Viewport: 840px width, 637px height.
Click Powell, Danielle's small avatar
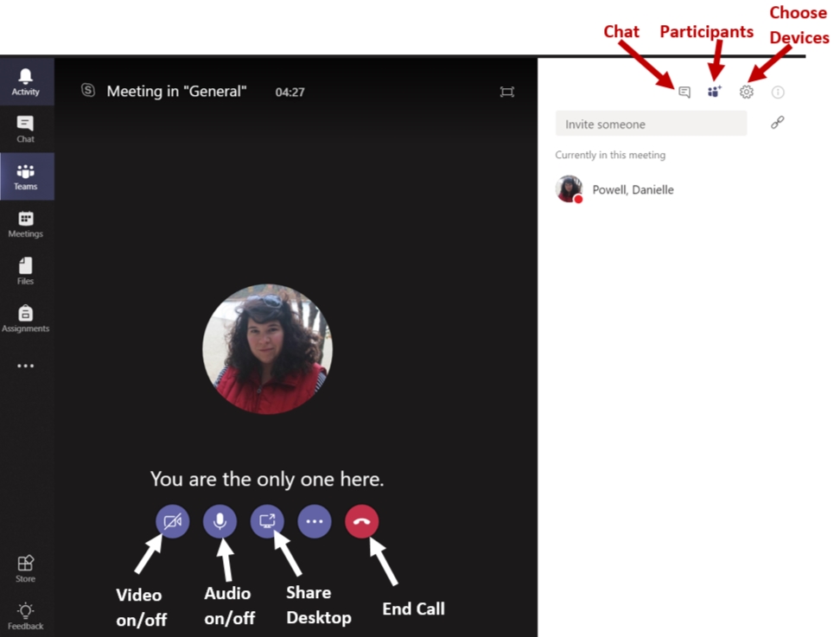click(569, 189)
